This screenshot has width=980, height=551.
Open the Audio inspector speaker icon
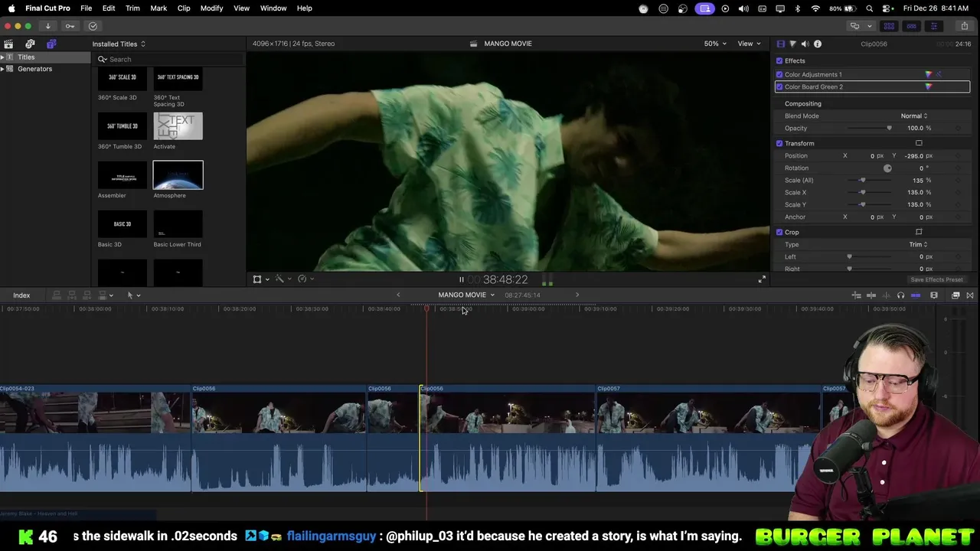click(805, 44)
